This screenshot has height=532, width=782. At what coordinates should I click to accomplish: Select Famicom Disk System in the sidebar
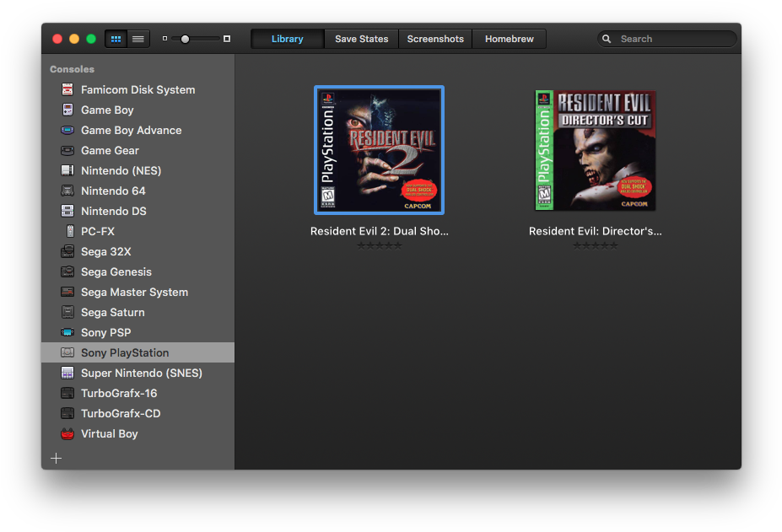coord(138,89)
